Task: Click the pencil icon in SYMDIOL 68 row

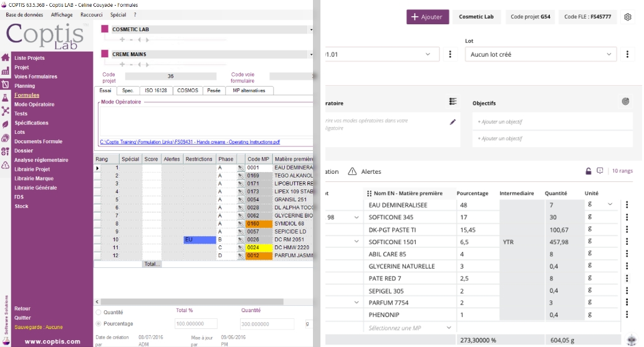Action: [x=241, y=224]
